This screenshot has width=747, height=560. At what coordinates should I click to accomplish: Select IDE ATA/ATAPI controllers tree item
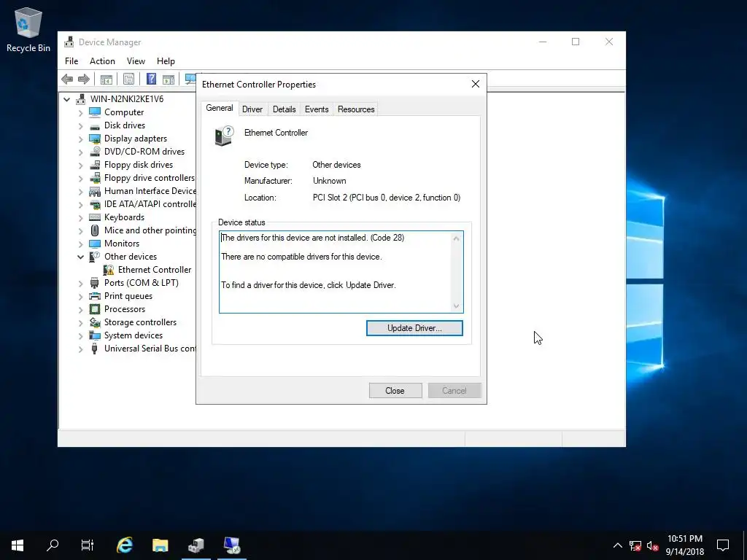(150, 204)
